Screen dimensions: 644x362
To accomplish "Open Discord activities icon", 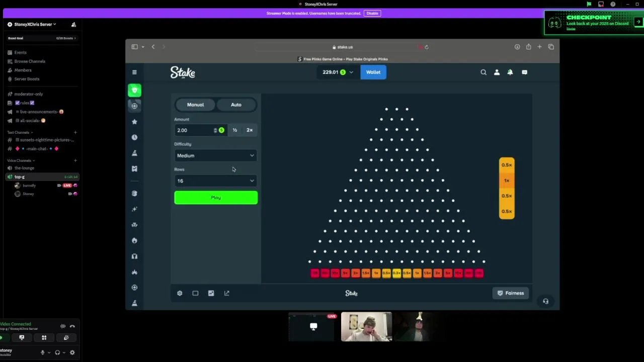I will point(44,338).
